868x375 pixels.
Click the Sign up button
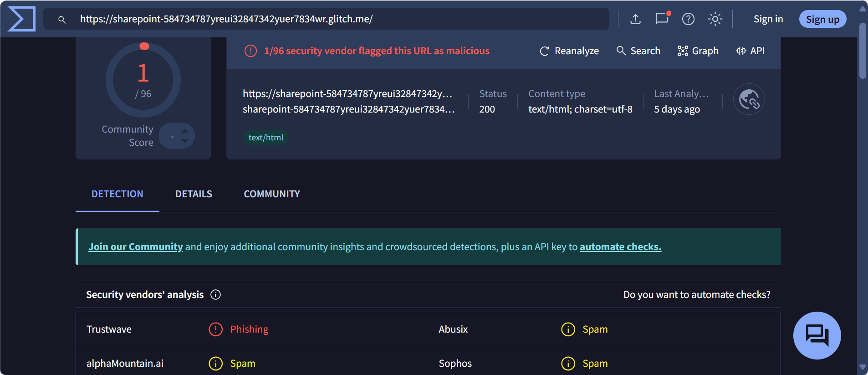pos(823,19)
